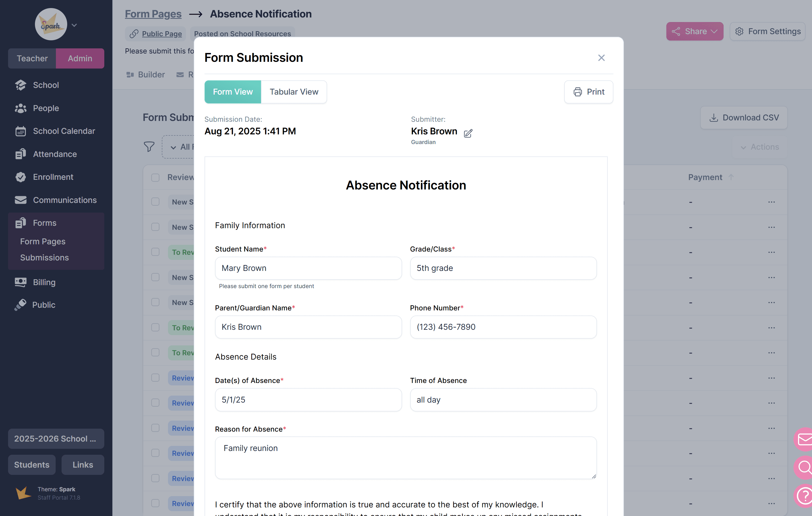
Task: Open the 2025-2026 School year selector
Action: [56, 438]
